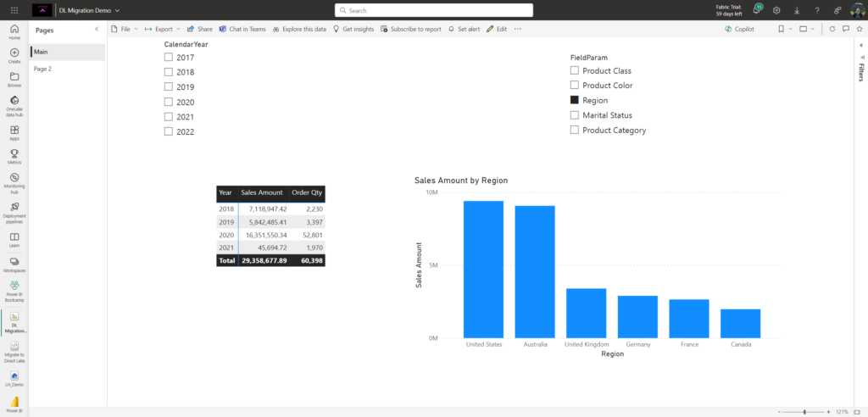Click Set alert

(464, 29)
